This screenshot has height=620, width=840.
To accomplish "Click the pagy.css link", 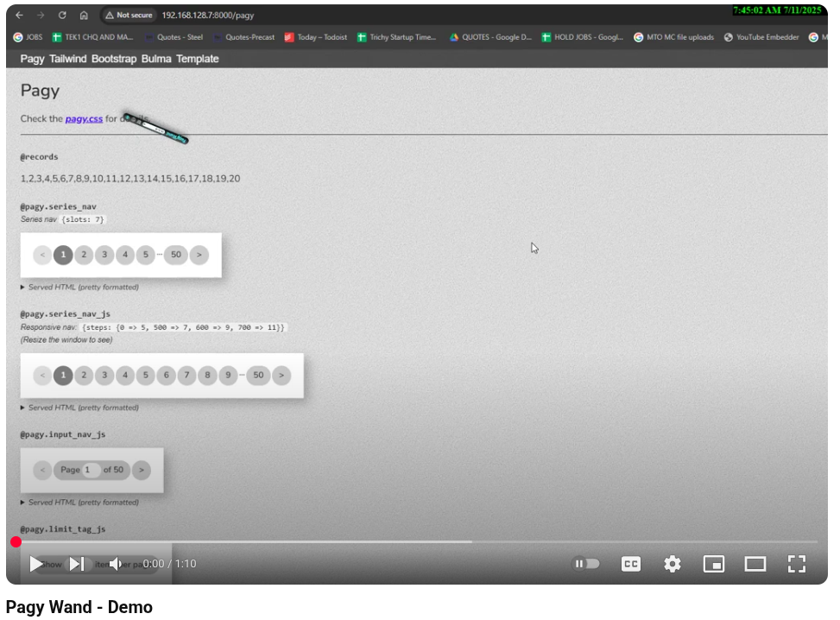I will point(84,119).
